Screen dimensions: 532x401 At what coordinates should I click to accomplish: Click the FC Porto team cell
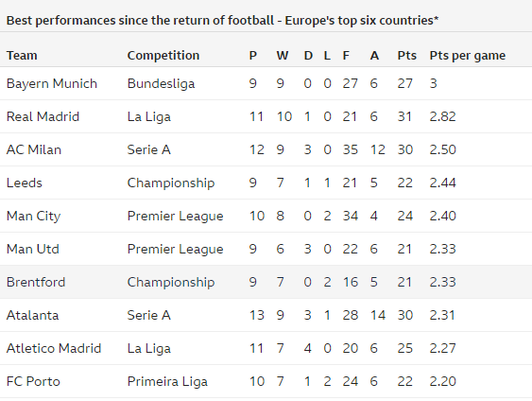[x=33, y=381]
